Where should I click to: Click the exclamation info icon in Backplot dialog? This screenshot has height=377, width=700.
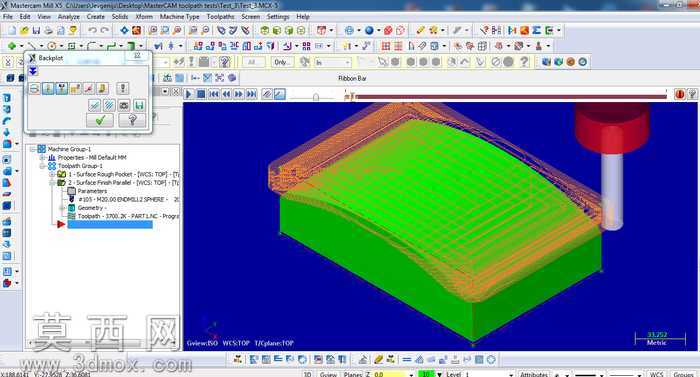click(123, 88)
